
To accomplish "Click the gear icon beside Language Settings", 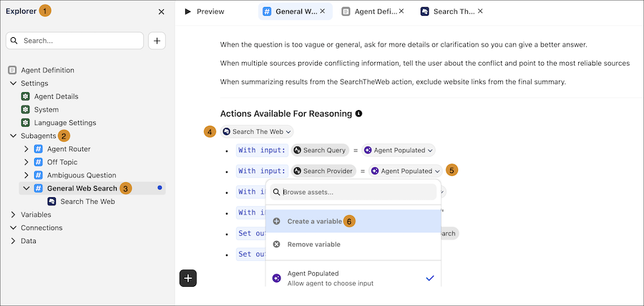I will [x=26, y=123].
